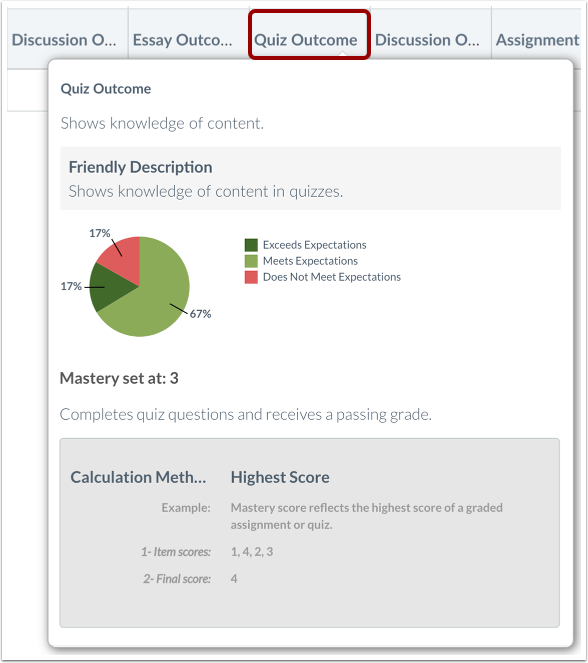Click the '1- Item scores:' label
This screenshot has height=663, width=588.
click(x=176, y=552)
